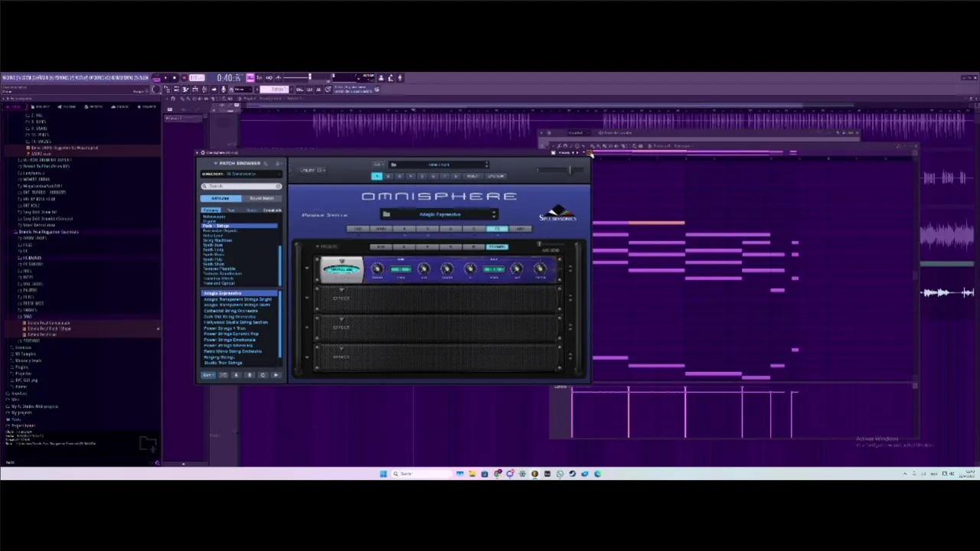
Task: Select Studio Tron Strings patch
Action: 223,363
